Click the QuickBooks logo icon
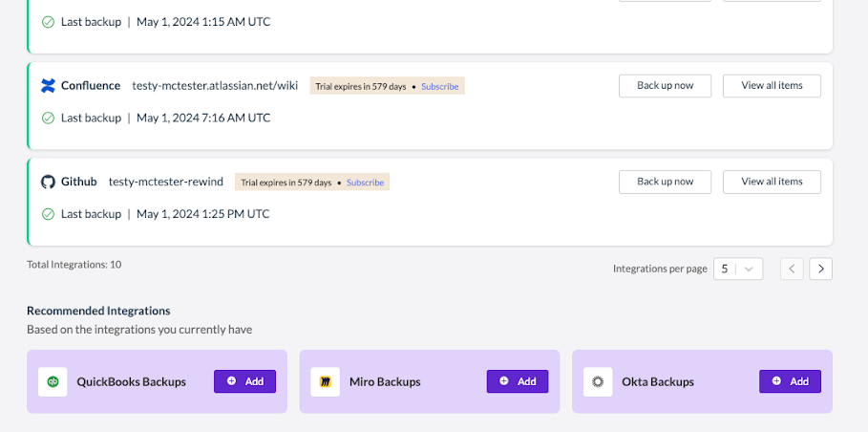The height and width of the screenshot is (432, 868). coord(53,381)
